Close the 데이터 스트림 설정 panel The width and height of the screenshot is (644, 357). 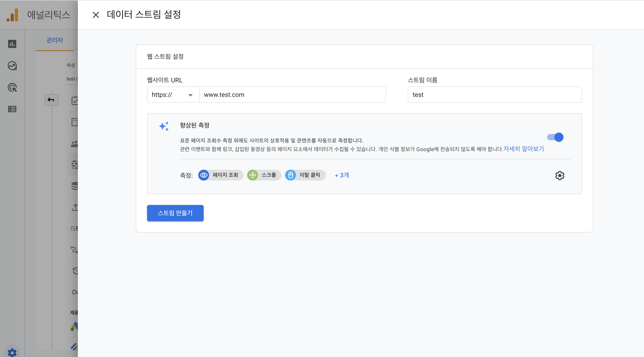click(96, 15)
